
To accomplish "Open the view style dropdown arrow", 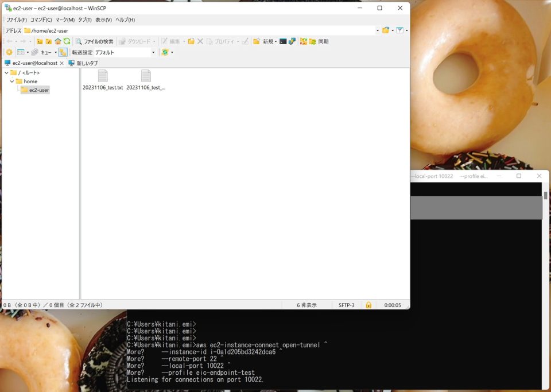I will [28, 52].
